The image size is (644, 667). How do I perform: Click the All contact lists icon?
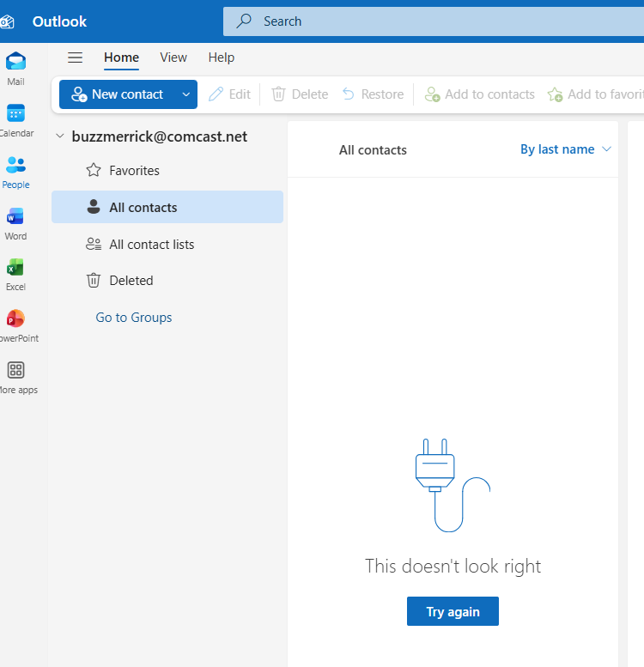point(94,244)
